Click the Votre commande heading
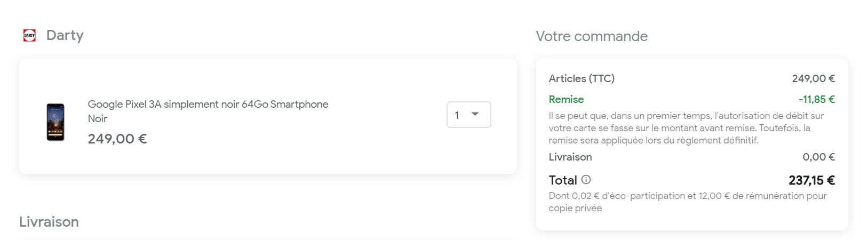The width and height of the screenshot is (868, 240). point(592,36)
